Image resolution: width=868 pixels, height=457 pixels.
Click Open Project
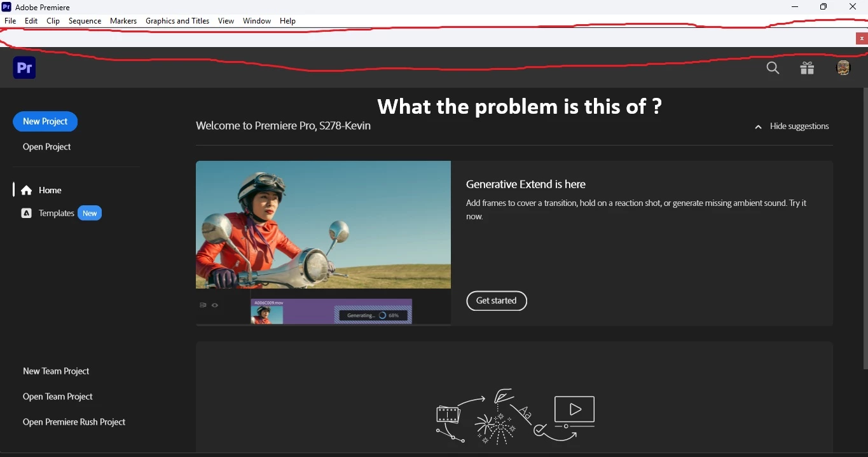click(47, 147)
